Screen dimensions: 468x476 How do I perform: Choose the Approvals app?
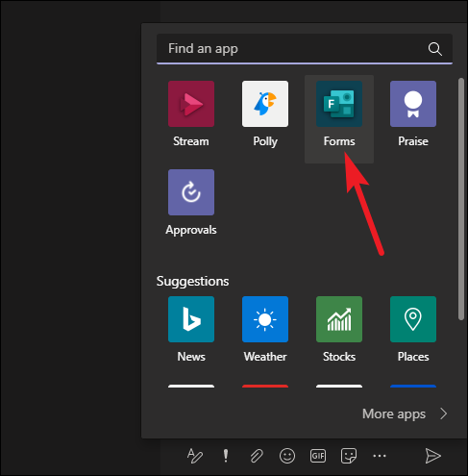(191, 203)
